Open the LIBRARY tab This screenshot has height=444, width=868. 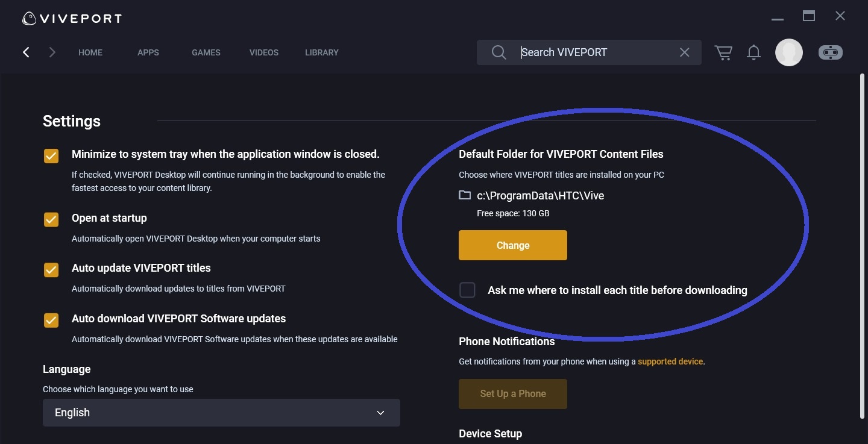[322, 52]
